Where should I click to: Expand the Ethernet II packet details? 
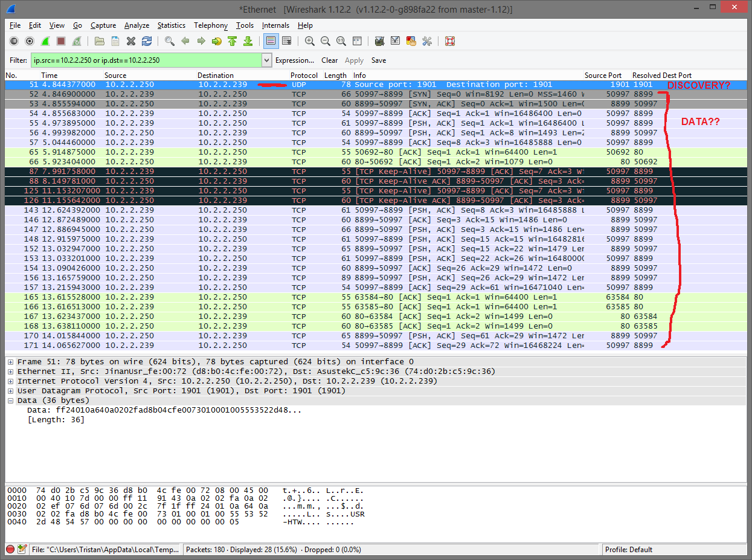click(x=10, y=371)
